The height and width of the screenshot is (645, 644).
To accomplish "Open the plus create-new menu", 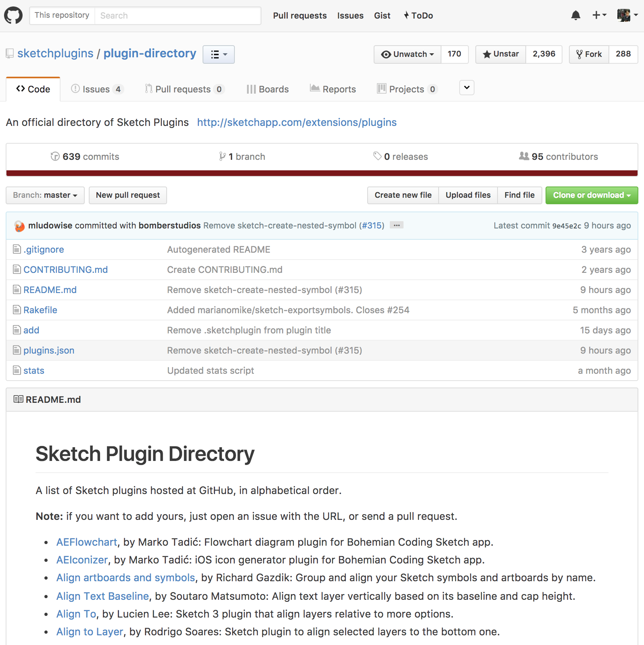I will 599,15.
